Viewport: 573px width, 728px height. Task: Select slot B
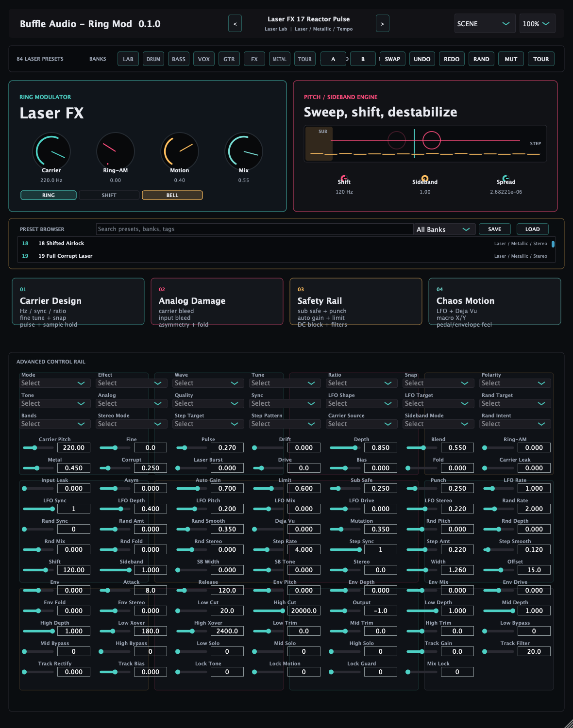point(363,59)
